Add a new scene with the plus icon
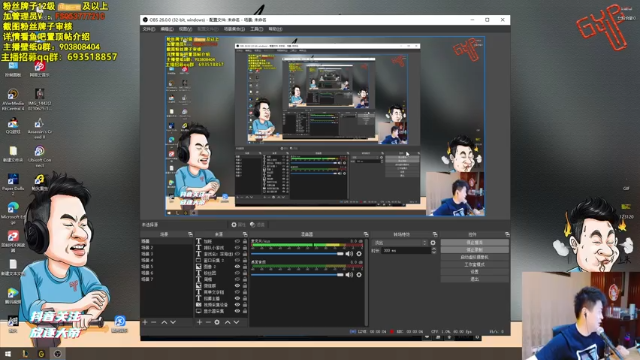Image resolution: width=640 pixels, height=360 pixels. pyautogui.click(x=145, y=322)
